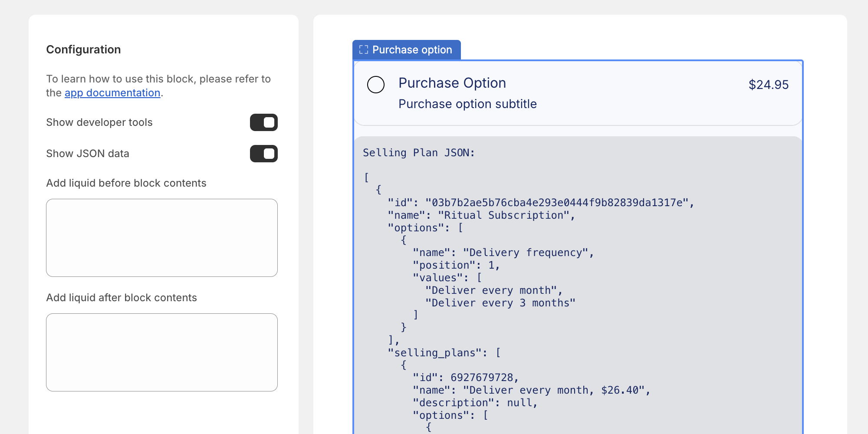Click Show JSON data label
The width and height of the screenshot is (868, 434).
pos(88,154)
